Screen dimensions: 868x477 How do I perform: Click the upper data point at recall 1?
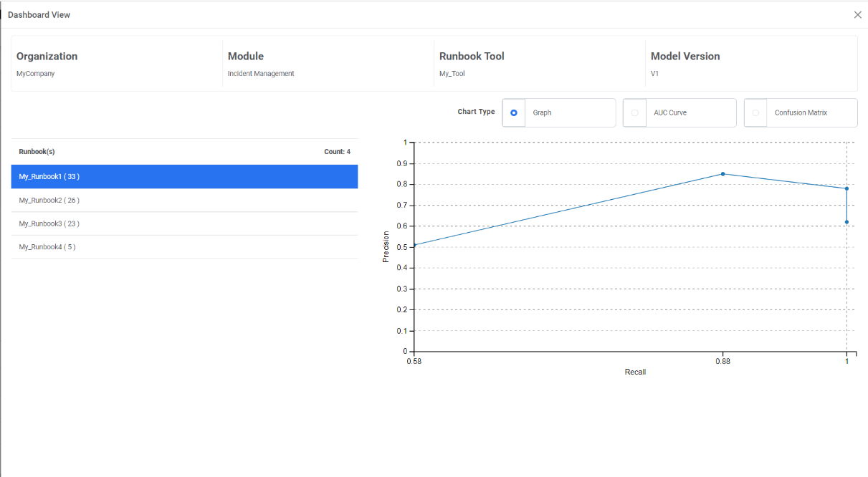point(846,188)
